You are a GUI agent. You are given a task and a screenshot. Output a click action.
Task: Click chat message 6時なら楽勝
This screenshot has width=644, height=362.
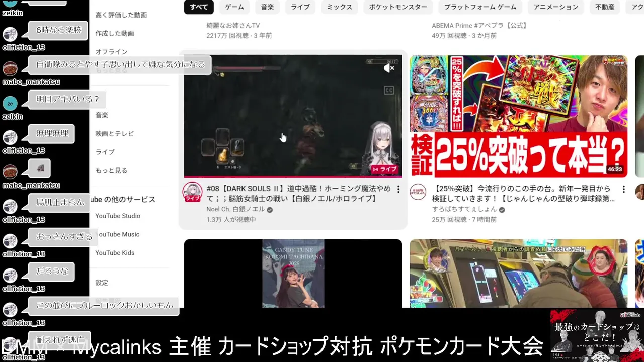click(58, 30)
